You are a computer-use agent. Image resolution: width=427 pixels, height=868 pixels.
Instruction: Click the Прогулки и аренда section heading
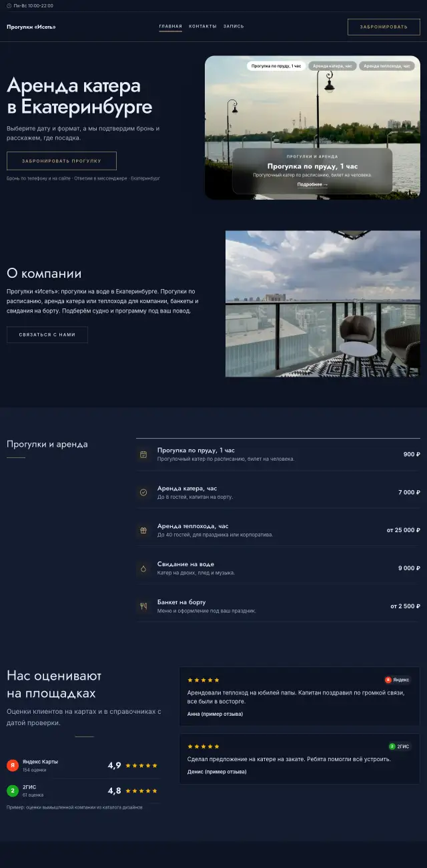pos(47,444)
